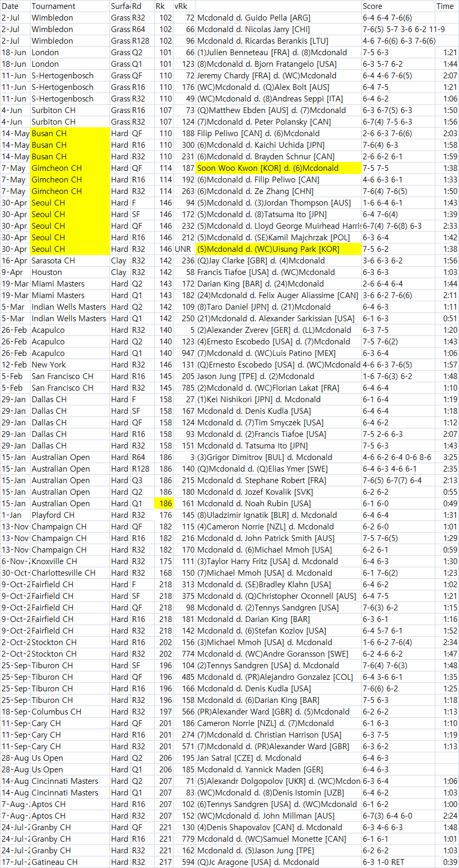Click the Date column header
Image resolution: width=459 pixels, height=868 pixels.
coord(15,6)
